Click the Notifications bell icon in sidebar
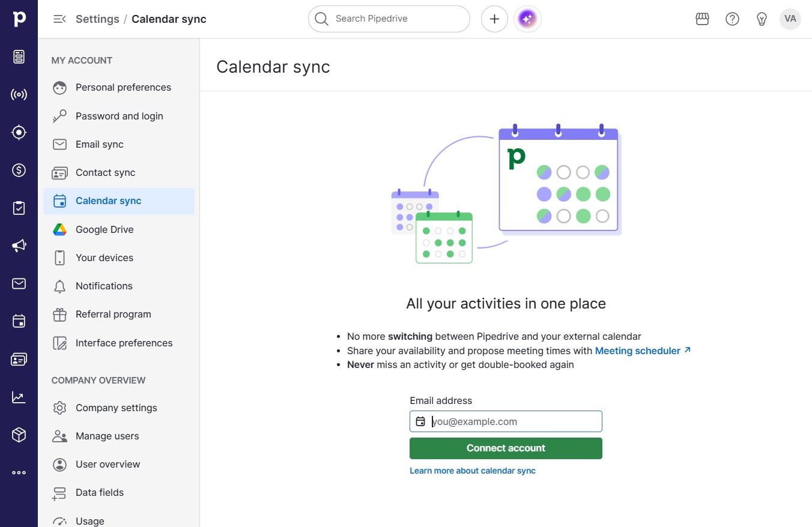This screenshot has height=527, width=812. (59, 286)
